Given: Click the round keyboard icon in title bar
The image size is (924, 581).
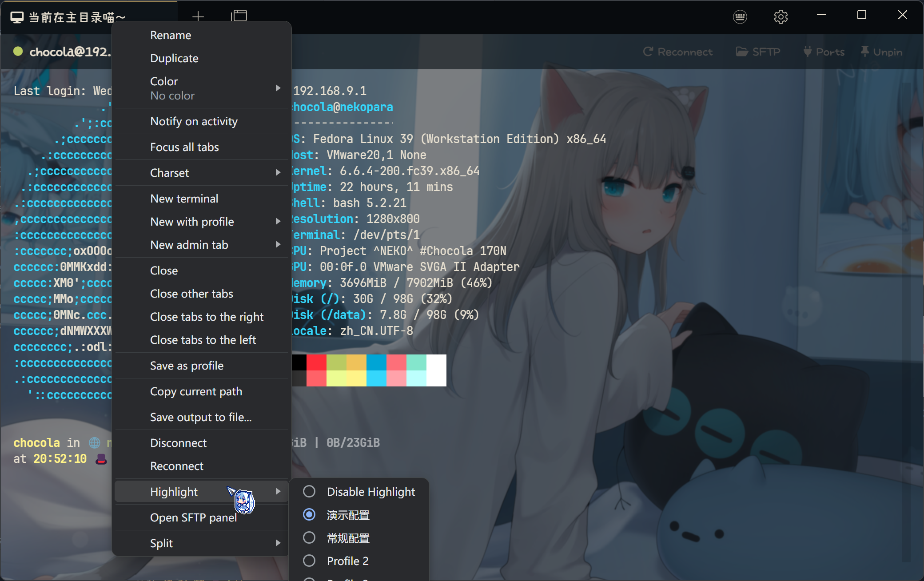Looking at the screenshot, I should 740,17.
